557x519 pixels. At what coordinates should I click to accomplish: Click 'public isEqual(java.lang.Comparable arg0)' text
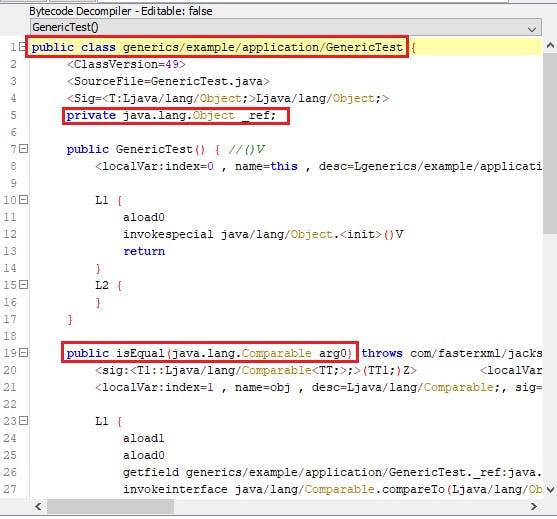[209, 353]
